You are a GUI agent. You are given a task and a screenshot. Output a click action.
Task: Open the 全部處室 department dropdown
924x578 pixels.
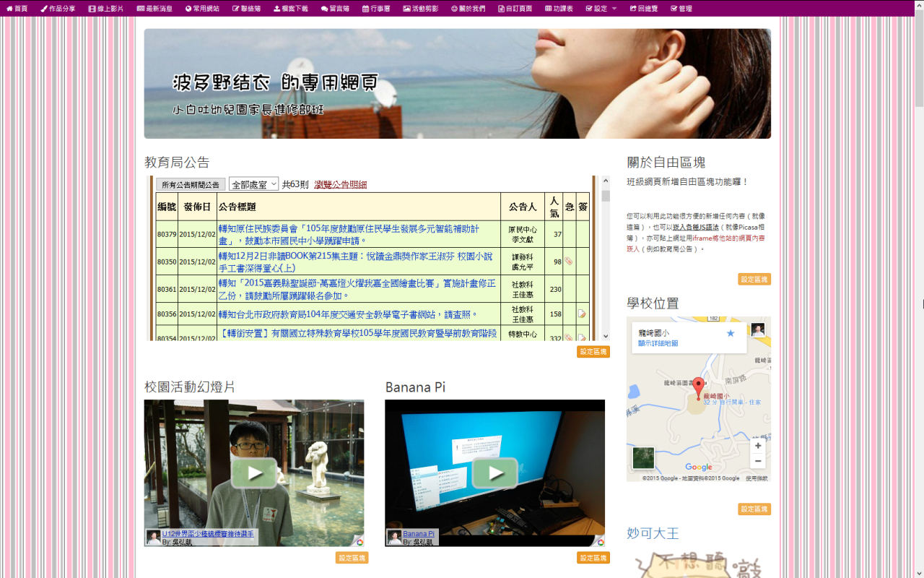click(x=253, y=184)
